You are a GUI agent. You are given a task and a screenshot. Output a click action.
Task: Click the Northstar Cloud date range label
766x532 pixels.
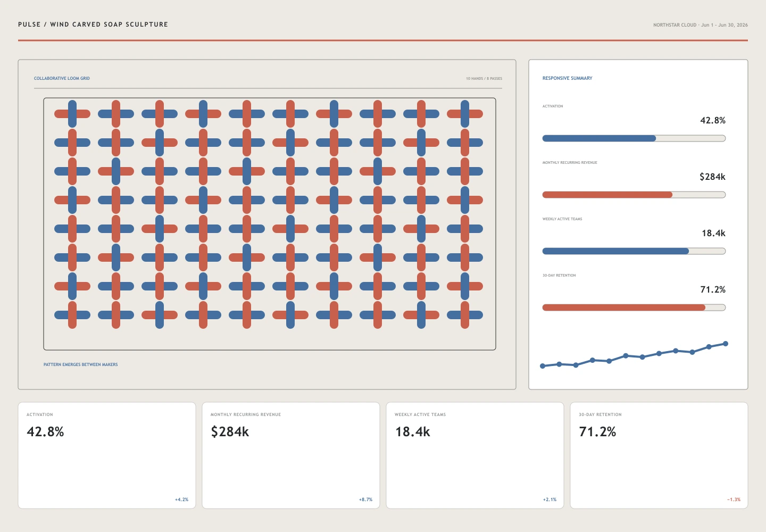click(701, 25)
